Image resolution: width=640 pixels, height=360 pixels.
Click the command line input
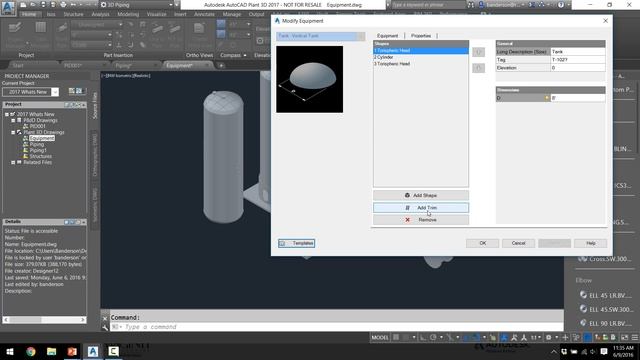(x=337, y=327)
